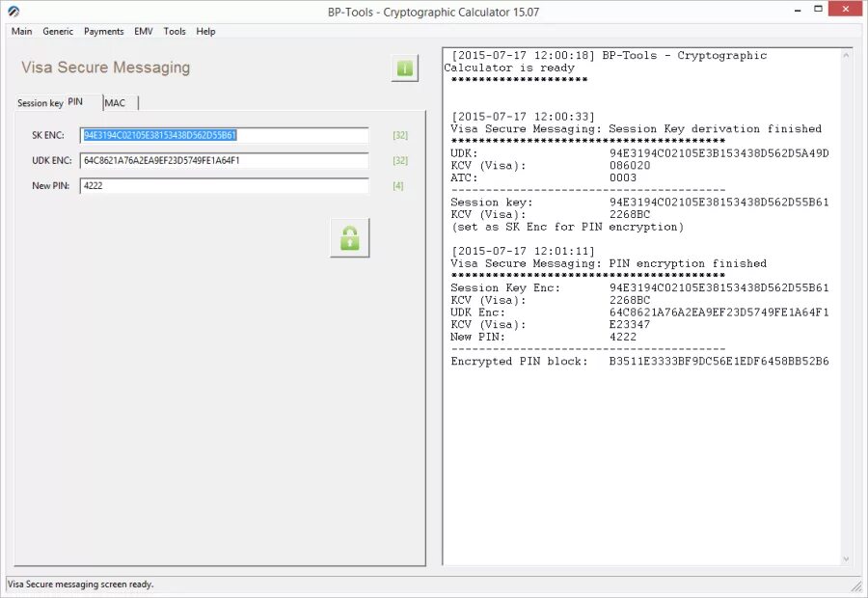Open the Help menu
The image size is (868, 598).
tap(206, 32)
